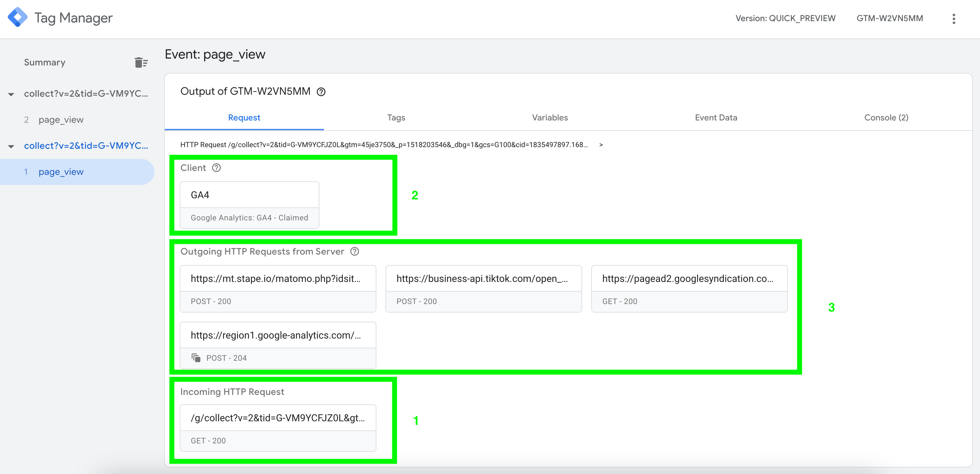980x474 pixels.
Task: Switch to the Request tab
Action: (244, 118)
